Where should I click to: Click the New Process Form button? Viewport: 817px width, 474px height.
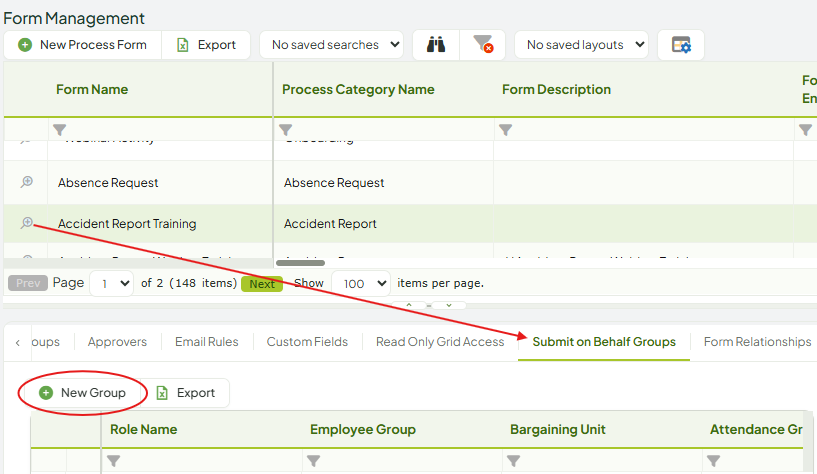click(83, 45)
